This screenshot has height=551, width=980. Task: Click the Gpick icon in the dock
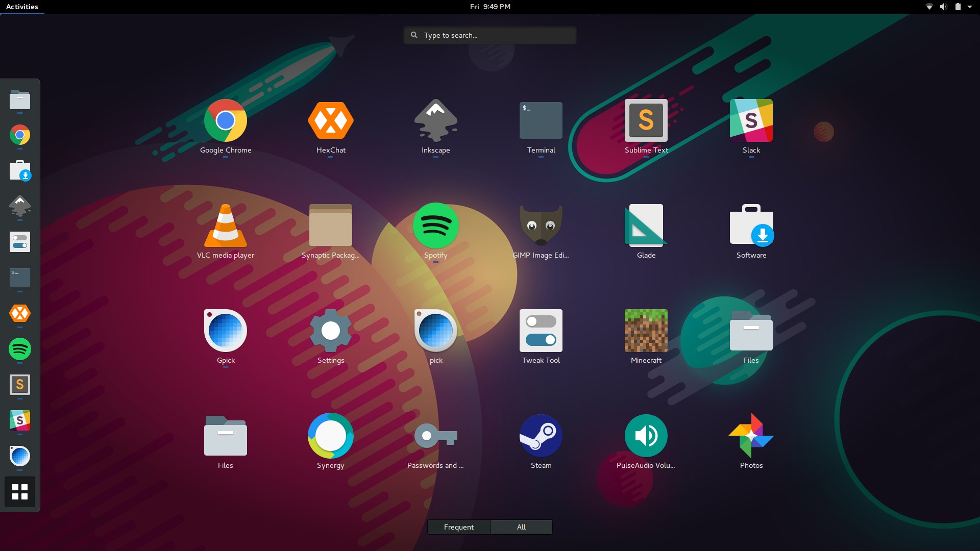[x=20, y=457]
